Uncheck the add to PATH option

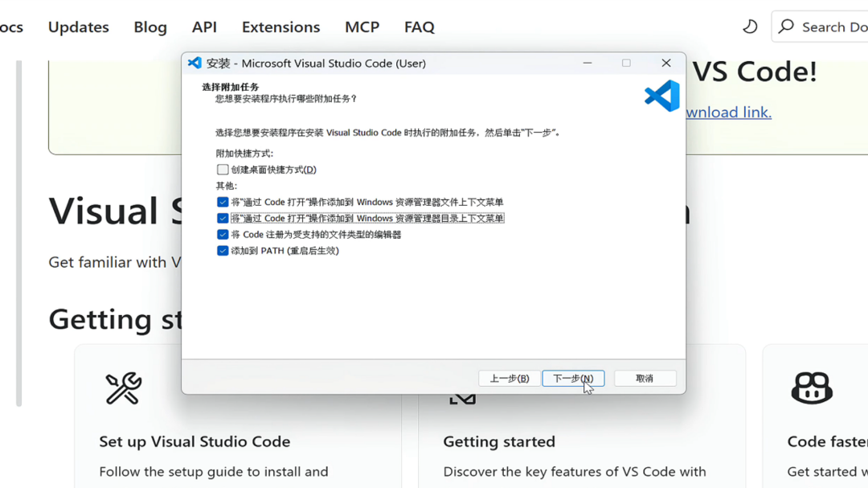[223, 250]
